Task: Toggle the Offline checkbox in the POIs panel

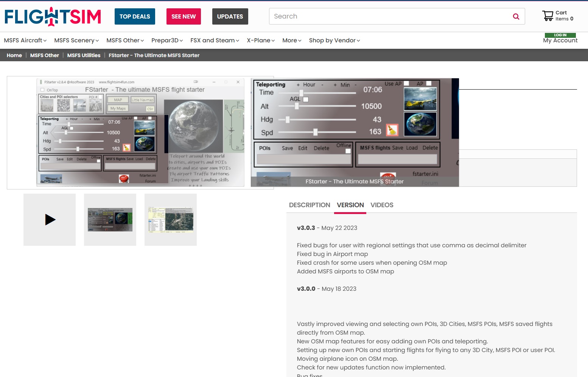Action: [x=348, y=151]
